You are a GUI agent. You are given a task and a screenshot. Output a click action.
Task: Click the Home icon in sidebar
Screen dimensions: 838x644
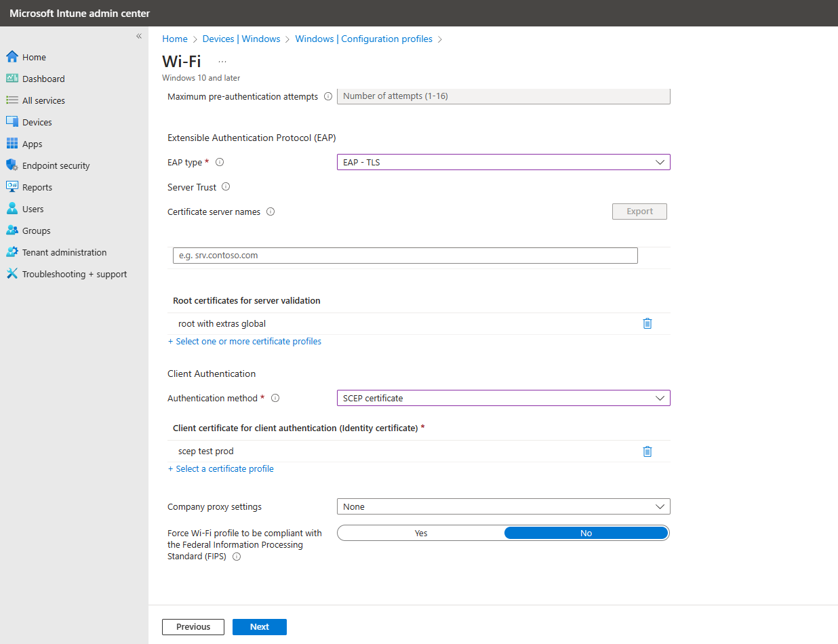point(12,57)
